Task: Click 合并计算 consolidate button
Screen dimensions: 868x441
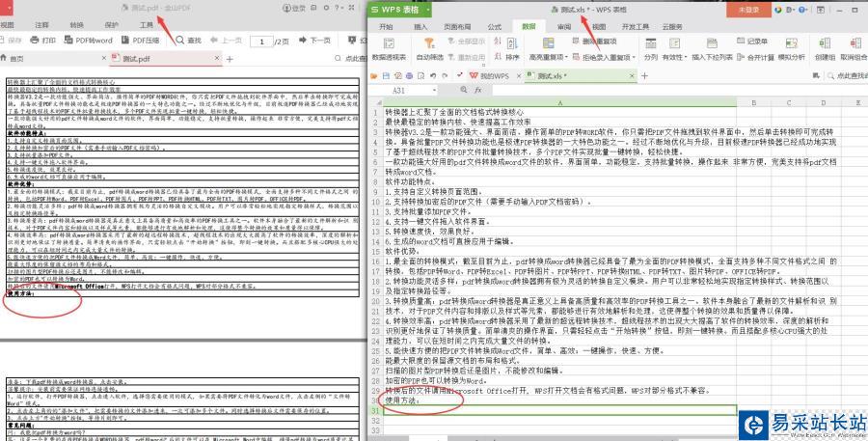Action: pos(755,57)
